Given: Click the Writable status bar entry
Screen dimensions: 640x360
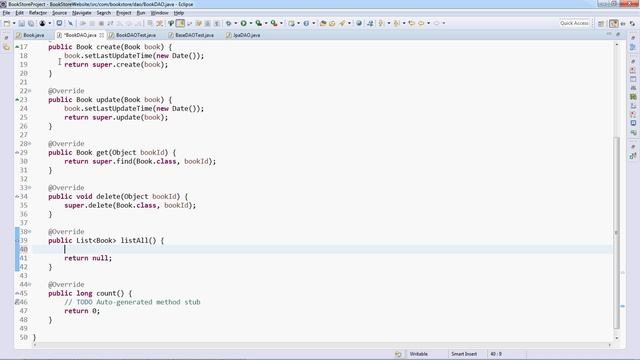Looking at the screenshot, I should tap(419, 354).
